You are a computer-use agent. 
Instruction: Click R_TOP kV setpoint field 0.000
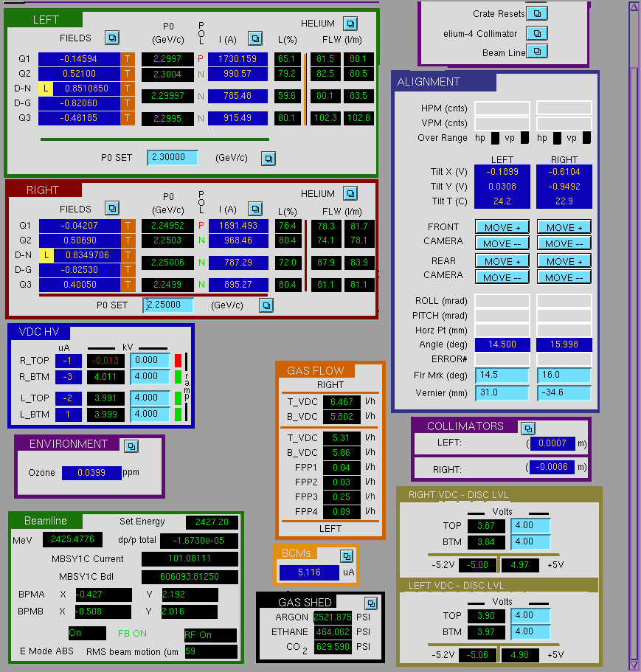[150, 361]
